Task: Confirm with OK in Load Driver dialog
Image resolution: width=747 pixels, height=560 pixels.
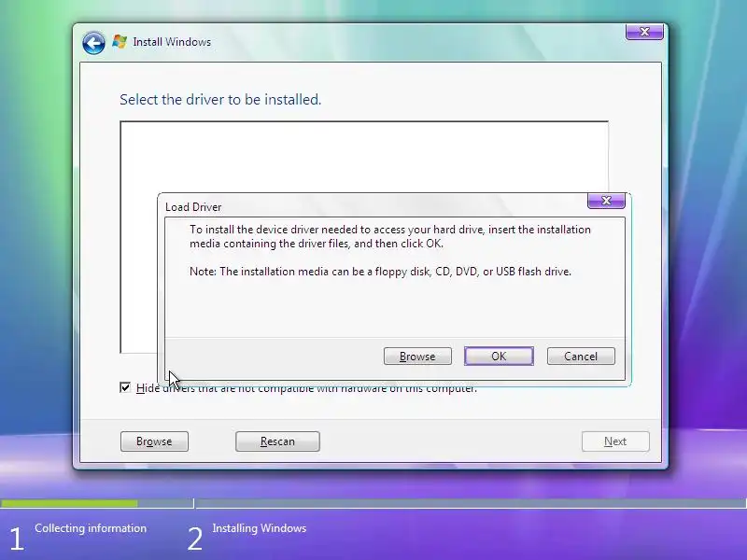Action: (x=499, y=357)
